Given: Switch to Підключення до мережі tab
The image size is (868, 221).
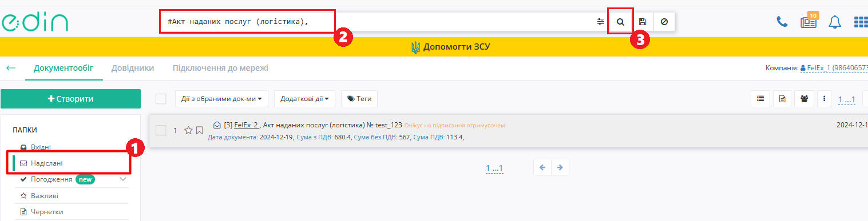Looking at the screenshot, I should pyautogui.click(x=220, y=68).
